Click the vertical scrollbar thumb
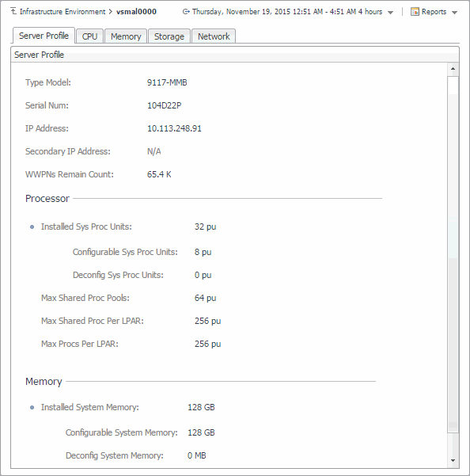 [453, 254]
